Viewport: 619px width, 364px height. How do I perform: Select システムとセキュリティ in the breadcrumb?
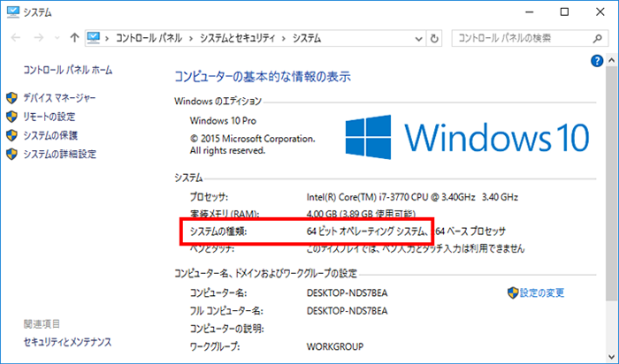pyautogui.click(x=237, y=38)
